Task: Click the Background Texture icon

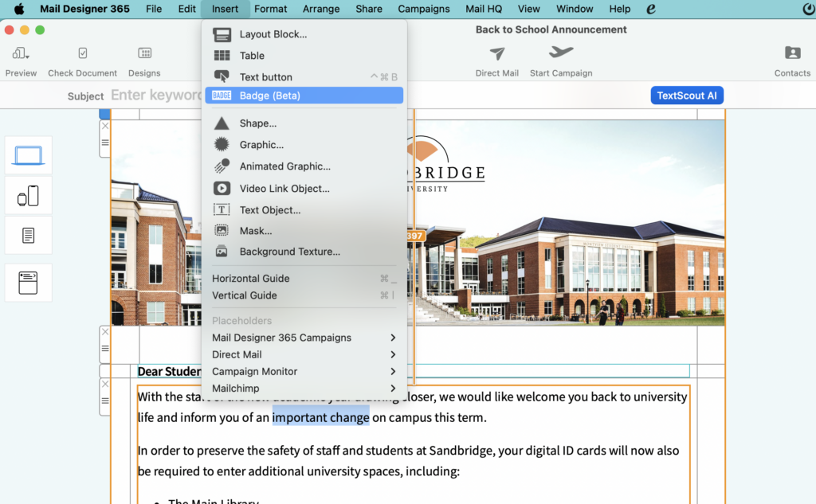Action: [x=222, y=252]
